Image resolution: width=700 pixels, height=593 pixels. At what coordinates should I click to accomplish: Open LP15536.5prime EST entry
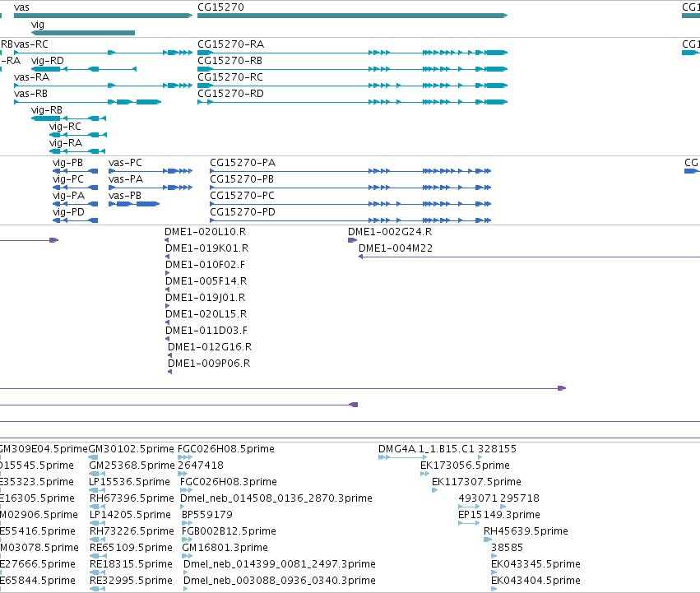point(129,482)
